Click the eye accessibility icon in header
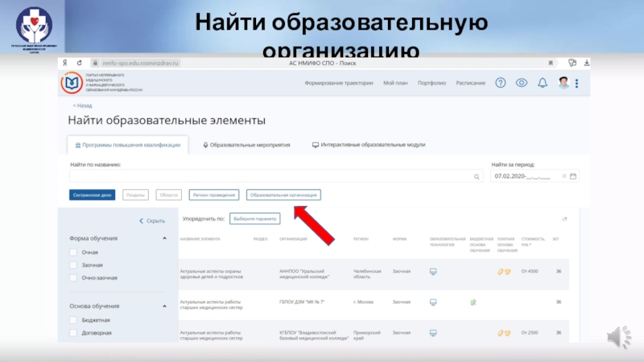 point(522,83)
